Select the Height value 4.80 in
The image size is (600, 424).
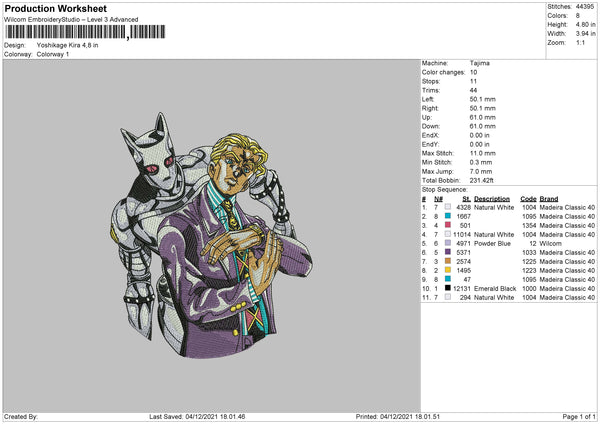585,24
